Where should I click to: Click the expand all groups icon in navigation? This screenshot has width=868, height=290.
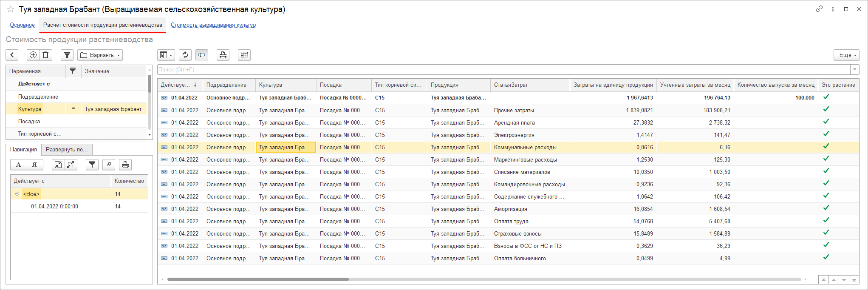pos(71,165)
